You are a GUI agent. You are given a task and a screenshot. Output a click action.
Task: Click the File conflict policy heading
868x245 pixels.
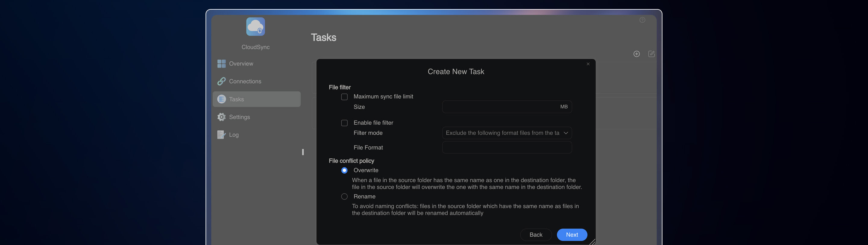[x=351, y=161]
